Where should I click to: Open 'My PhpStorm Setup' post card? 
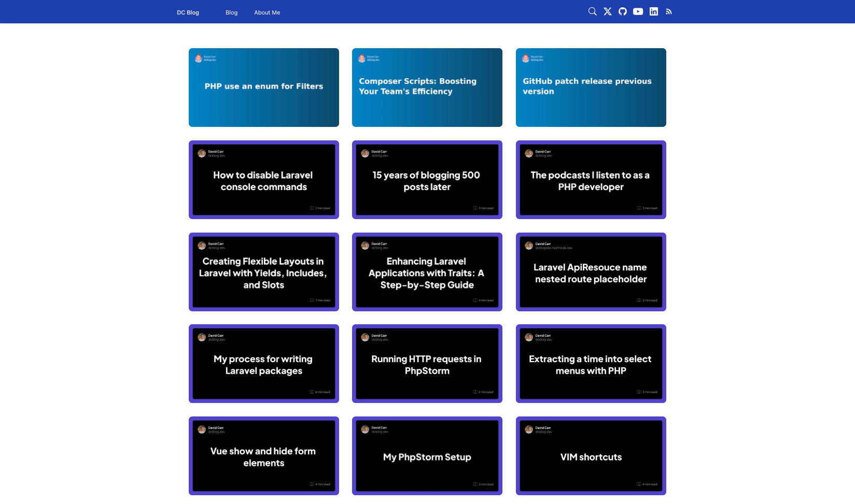(x=427, y=456)
